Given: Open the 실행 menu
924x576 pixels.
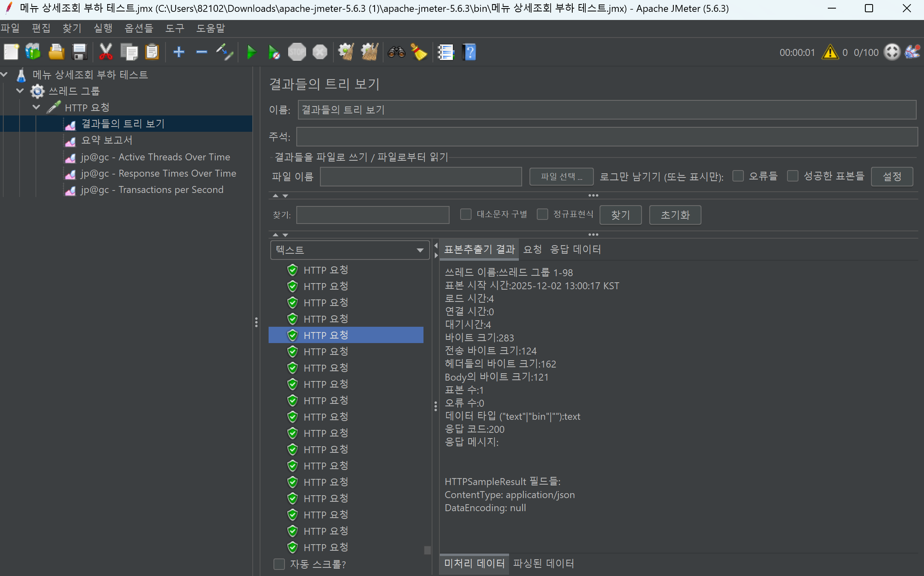Looking at the screenshot, I should tap(103, 28).
